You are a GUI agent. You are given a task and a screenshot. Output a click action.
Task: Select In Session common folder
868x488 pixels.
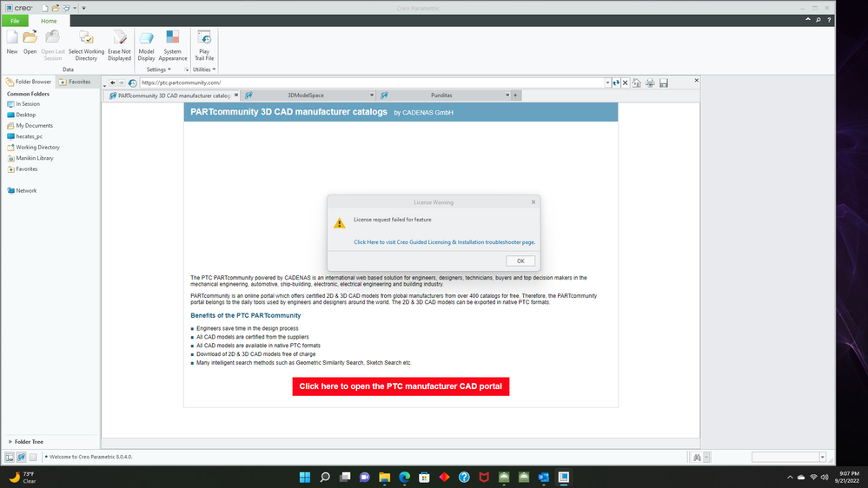(x=23, y=104)
